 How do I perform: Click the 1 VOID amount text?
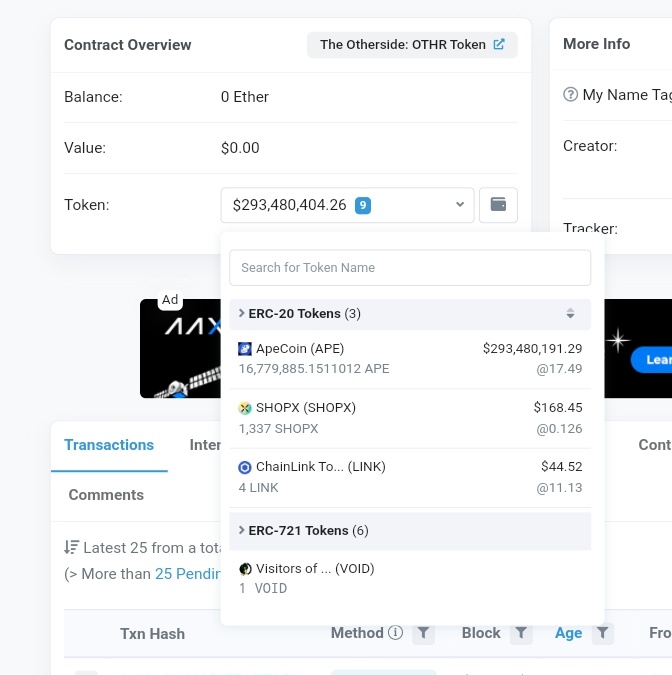(x=263, y=588)
